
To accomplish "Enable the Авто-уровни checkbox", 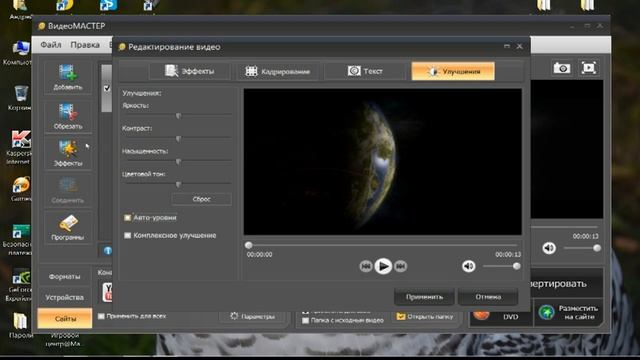I will (127, 218).
